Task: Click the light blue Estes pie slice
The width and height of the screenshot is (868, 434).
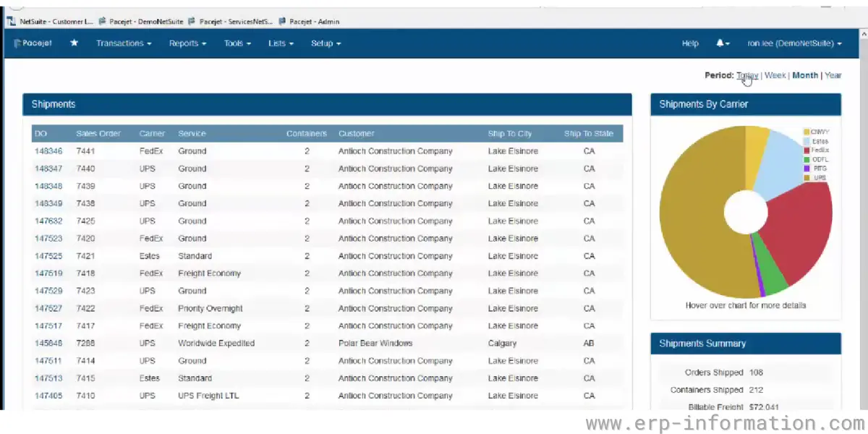Action: (785, 165)
